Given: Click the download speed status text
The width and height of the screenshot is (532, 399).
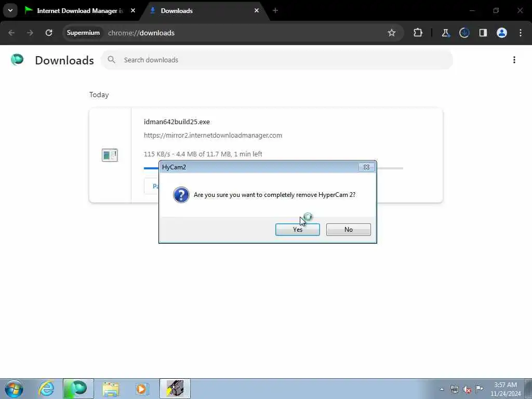Looking at the screenshot, I should (x=203, y=154).
